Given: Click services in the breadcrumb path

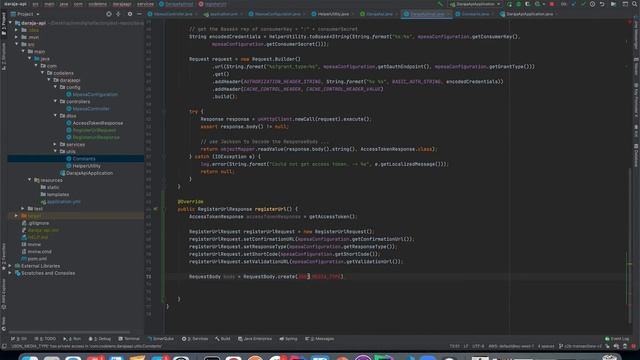Looking at the screenshot, I should point(145,4).
